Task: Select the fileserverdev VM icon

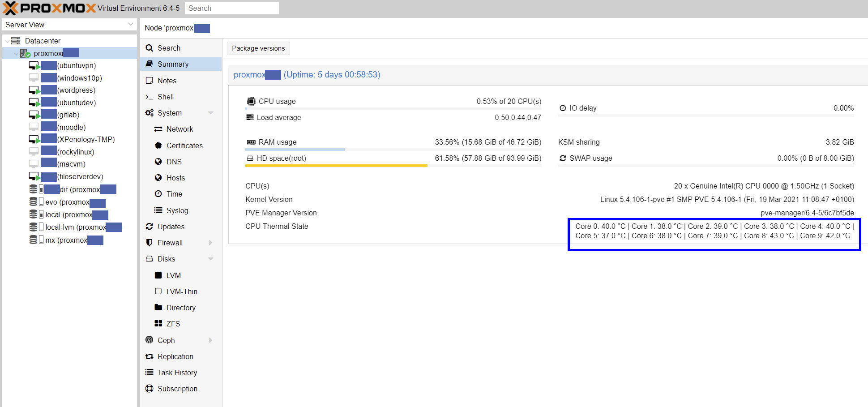Action: click(x=34, y=176)
